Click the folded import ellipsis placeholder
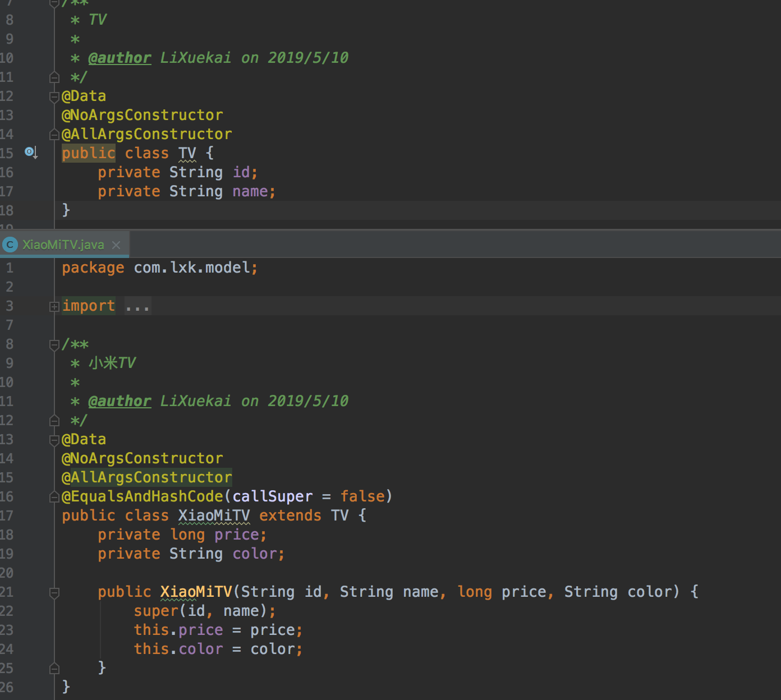781x700 pixels. point(137,306)
